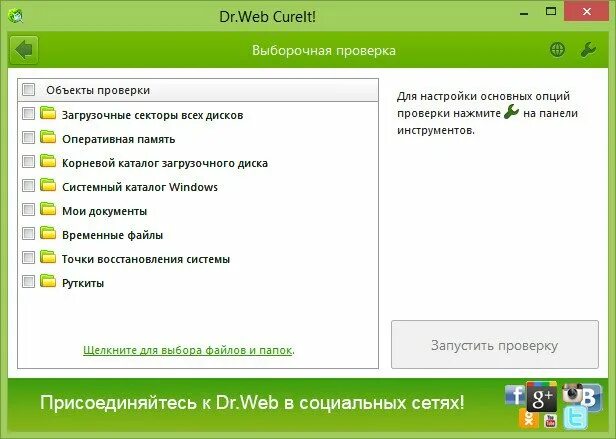Open Dr.Web YouTube icon

click(550, 421)
